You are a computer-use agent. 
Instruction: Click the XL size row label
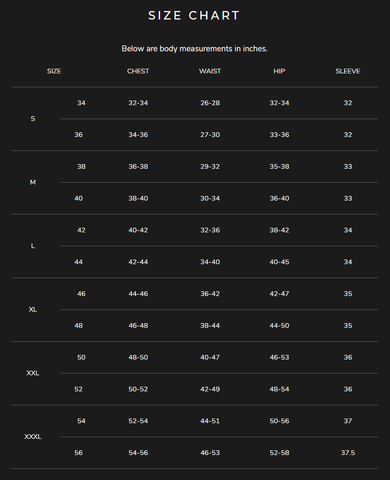tap(33, 310)
